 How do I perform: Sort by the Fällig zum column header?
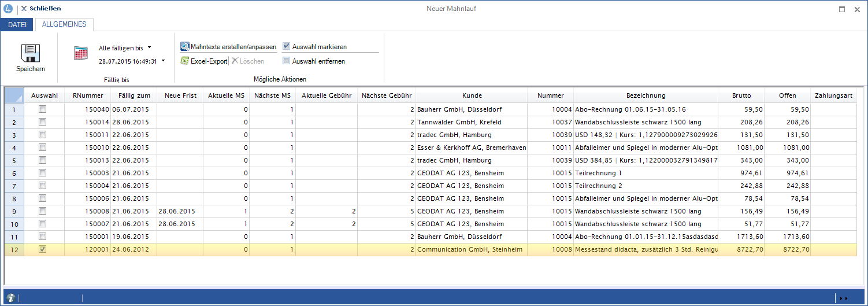(x=134, y=95)
